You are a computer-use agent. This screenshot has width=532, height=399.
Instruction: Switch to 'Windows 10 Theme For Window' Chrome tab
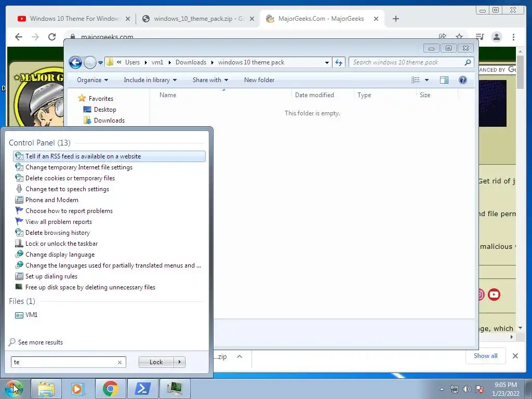[x=74, y=19]
